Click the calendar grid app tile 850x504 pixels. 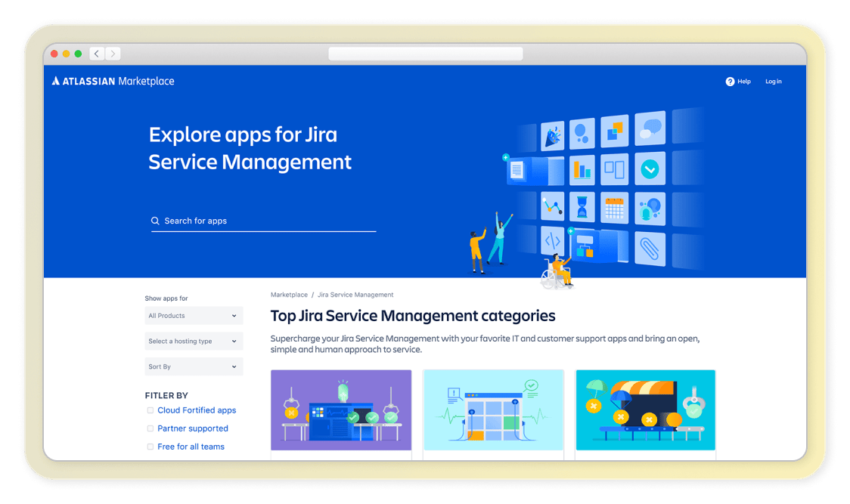tap(614, 208)
